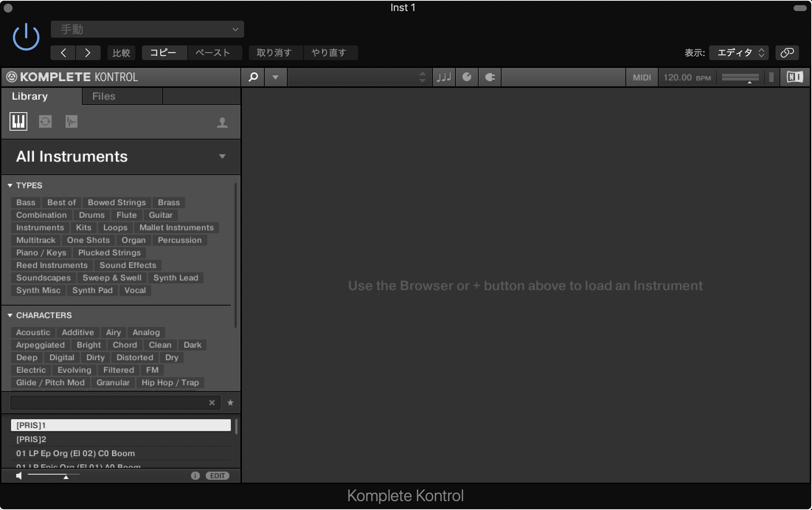Viewport: 812px width, 510px height.
Task: Switch to the Loops browser icon
Action: [45, 121]
